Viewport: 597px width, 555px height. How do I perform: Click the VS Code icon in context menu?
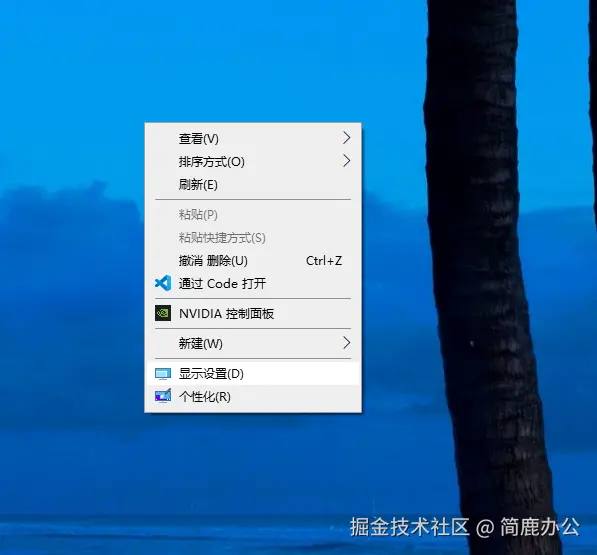pos(163,283)
